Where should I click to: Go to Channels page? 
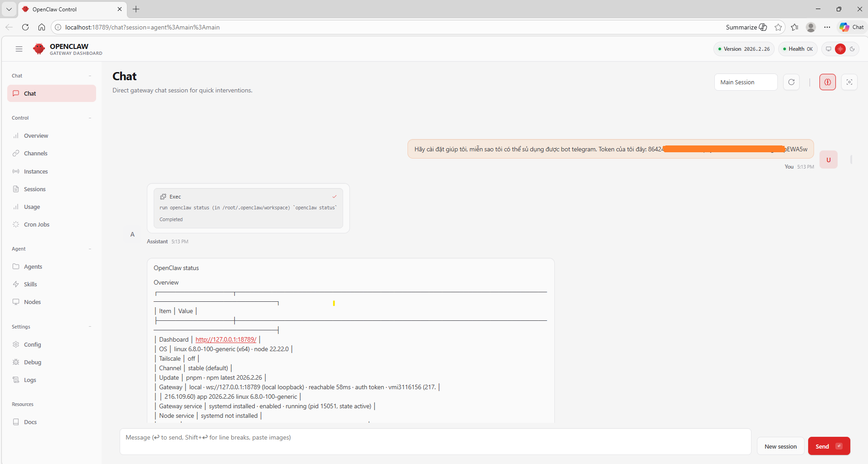click(x=52, y=153)
